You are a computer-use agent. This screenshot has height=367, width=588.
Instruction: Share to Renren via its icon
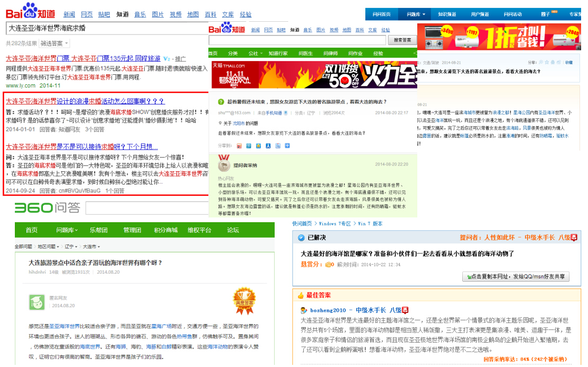pos(268,146)
